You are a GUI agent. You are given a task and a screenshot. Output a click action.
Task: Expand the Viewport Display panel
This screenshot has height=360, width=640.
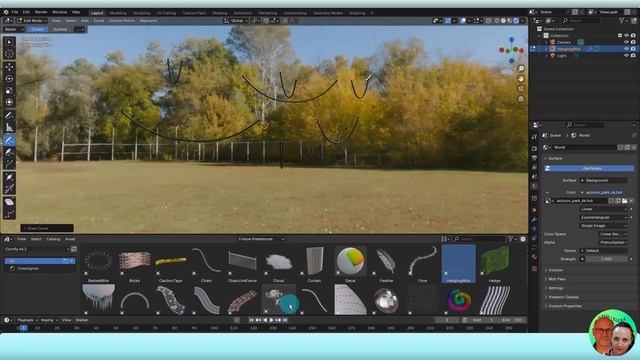pos(563,297)
